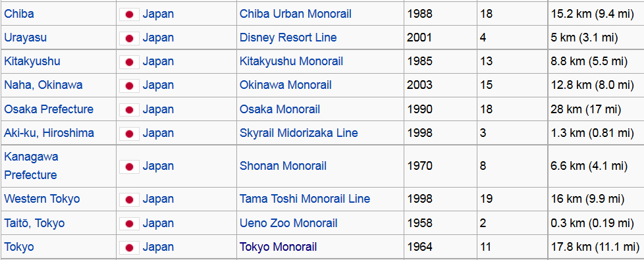Click the Japan flag icon beside Urayasu
The image size is (644, 260).
[129, 38]
